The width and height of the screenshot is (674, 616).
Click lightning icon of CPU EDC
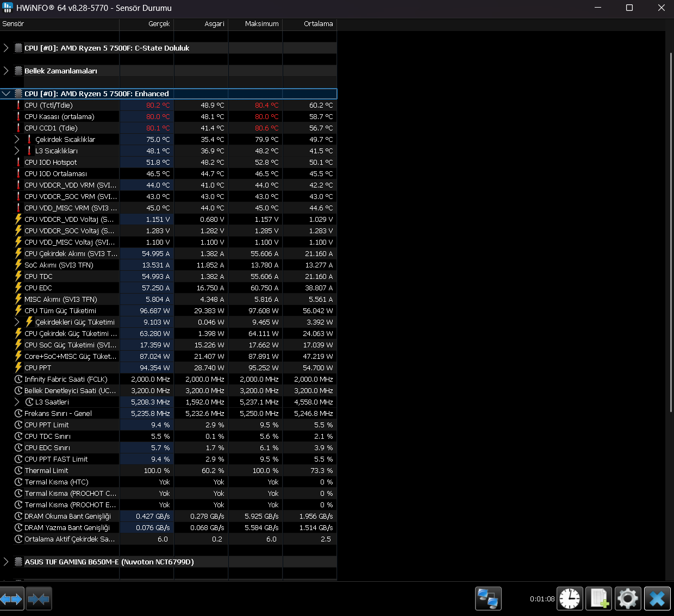point(18,288)
